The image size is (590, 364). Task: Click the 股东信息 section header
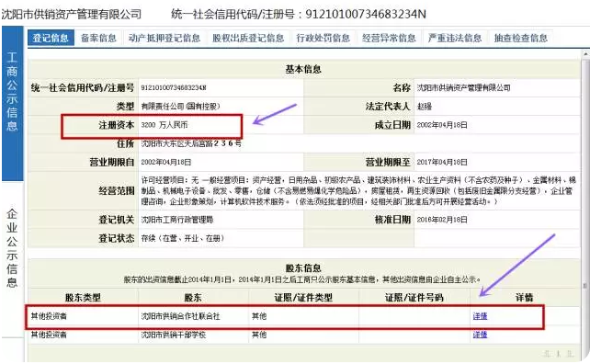pos(303,268)
